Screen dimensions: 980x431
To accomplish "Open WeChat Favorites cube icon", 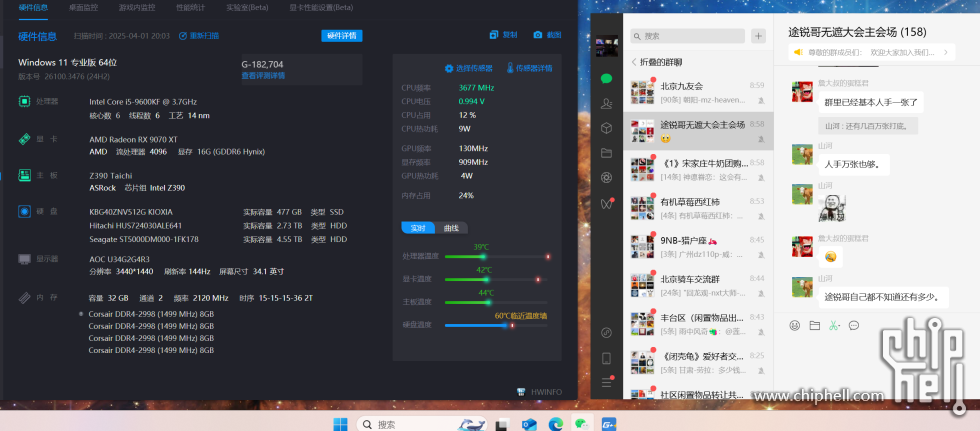I will (606, 128).
